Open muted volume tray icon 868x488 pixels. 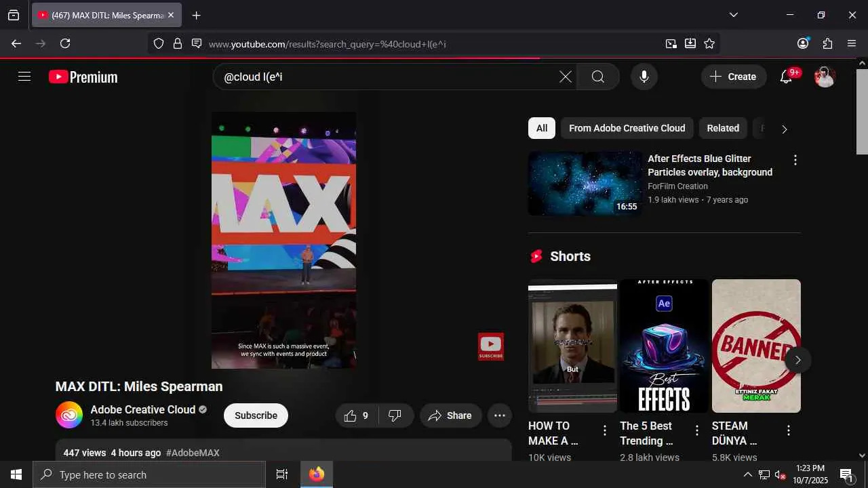(780, 474)
